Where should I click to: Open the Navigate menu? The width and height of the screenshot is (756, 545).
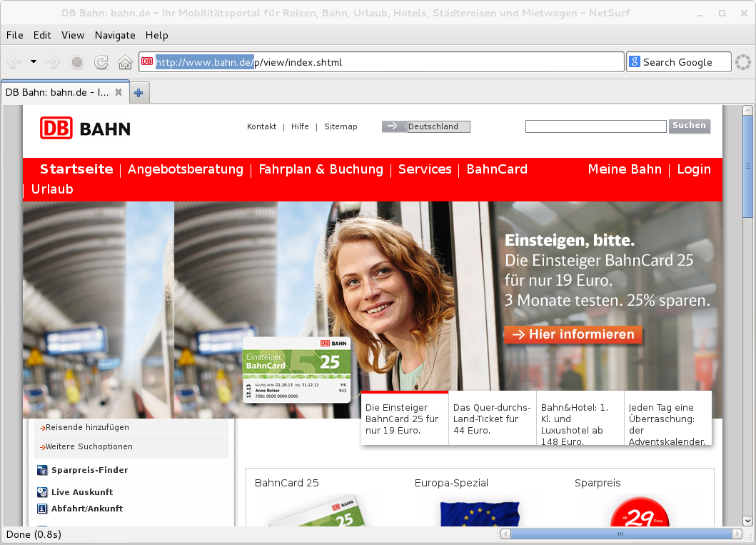coord(115,35)
